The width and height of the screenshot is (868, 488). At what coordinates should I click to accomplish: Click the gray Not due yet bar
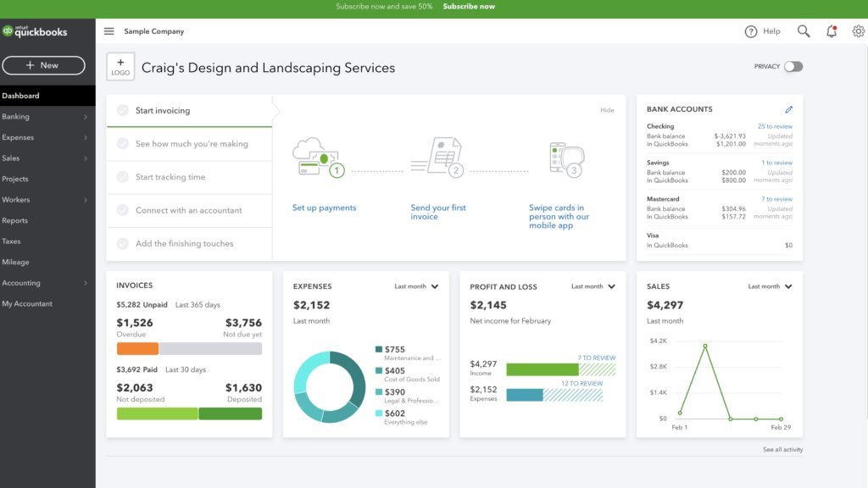click(210, 348)
